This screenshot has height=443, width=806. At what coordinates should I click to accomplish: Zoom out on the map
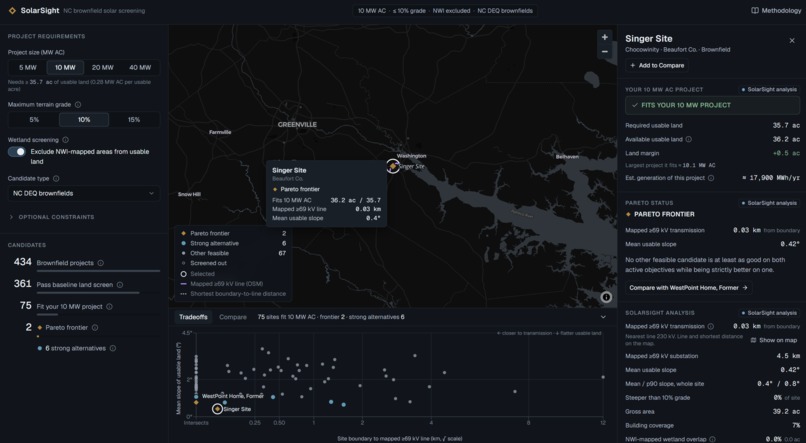click(x=604, y=51)
